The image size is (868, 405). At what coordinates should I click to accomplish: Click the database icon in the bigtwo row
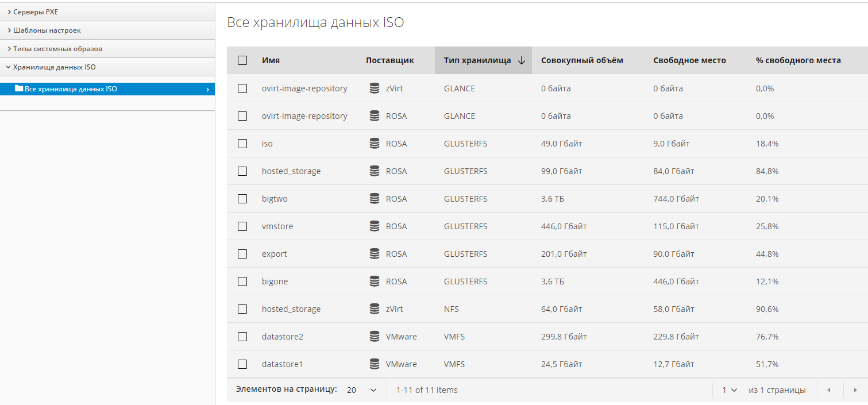coord(375,199)
